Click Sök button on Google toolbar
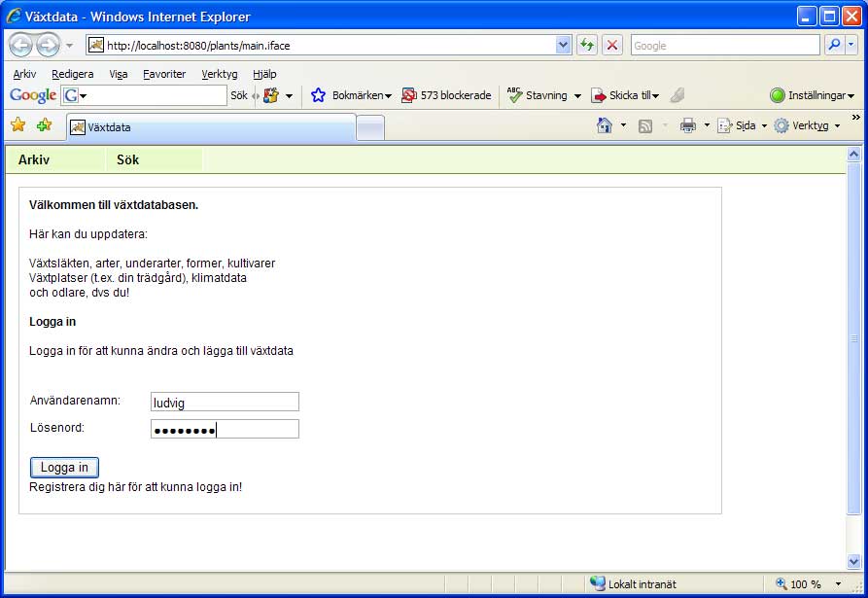This screenshot has height=598, width=868. (239, 95)
